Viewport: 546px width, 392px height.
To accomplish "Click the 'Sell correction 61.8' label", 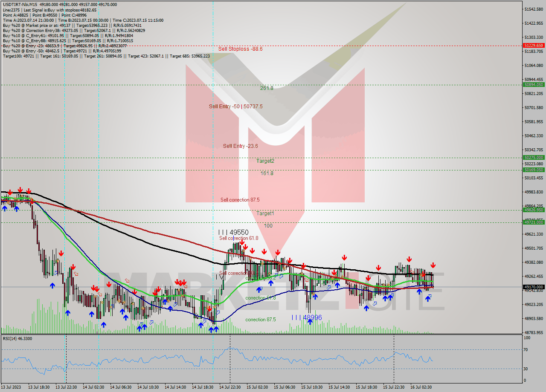I will tap(238, 238).
